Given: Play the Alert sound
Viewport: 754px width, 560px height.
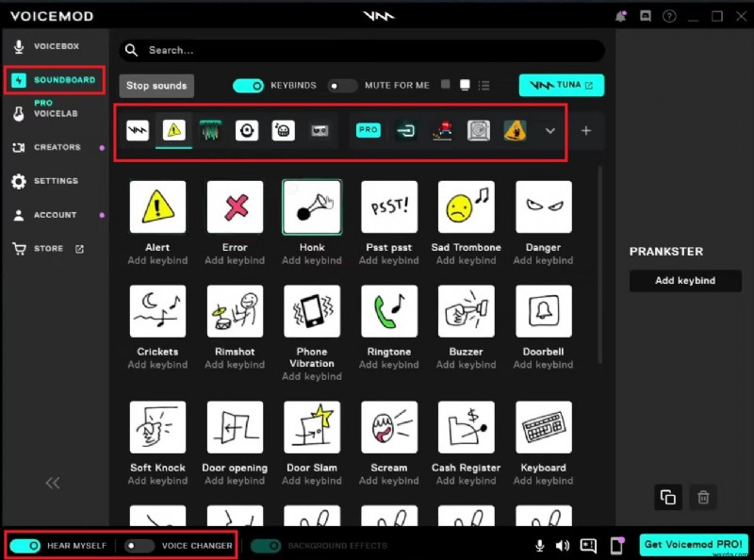Looking at the screenshot, I should tap(157, 206).
